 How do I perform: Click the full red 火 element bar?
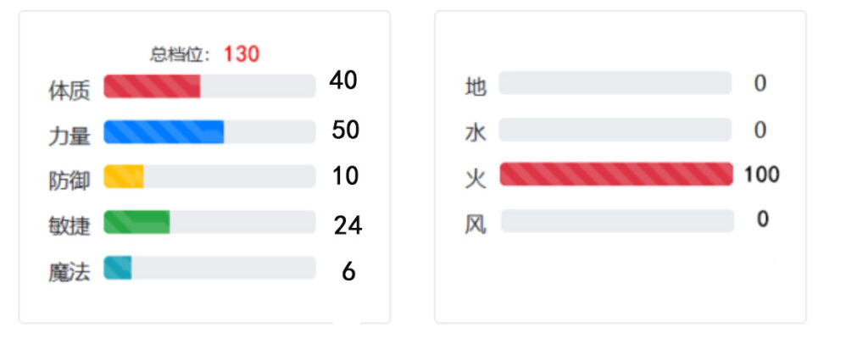615,174
